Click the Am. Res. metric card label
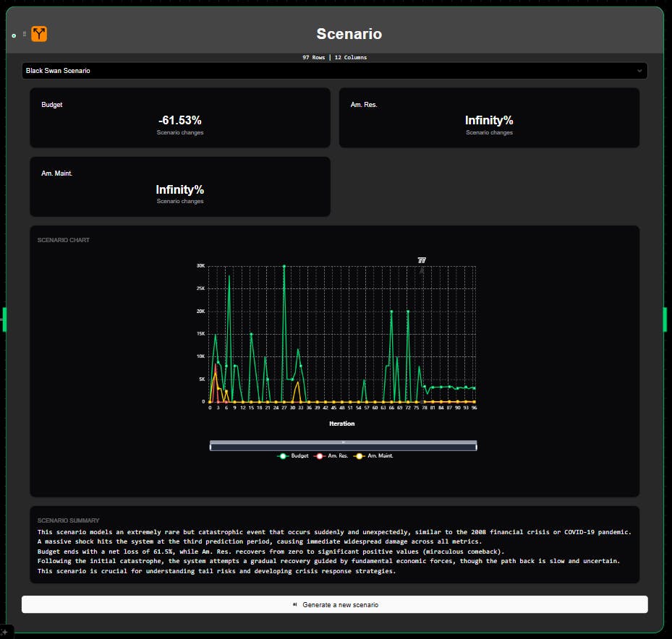The width and height of the screenshot is (672, 639). (x=364, y=105)
